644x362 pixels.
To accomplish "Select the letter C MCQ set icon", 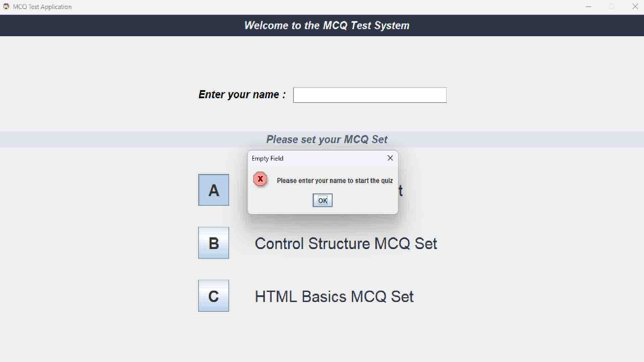I will tap(213, 296).
